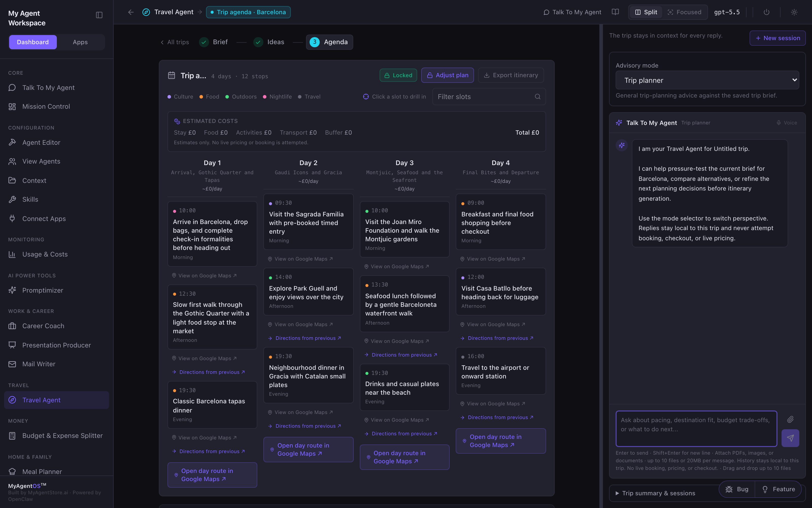Open Career Coach in sidebar

pyautogui.click(x=56, y=326)
